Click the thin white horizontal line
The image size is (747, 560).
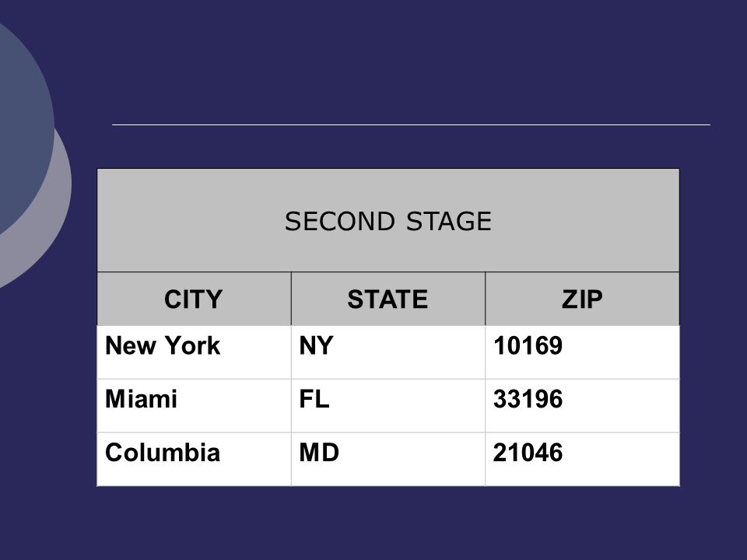pos(411,124)
